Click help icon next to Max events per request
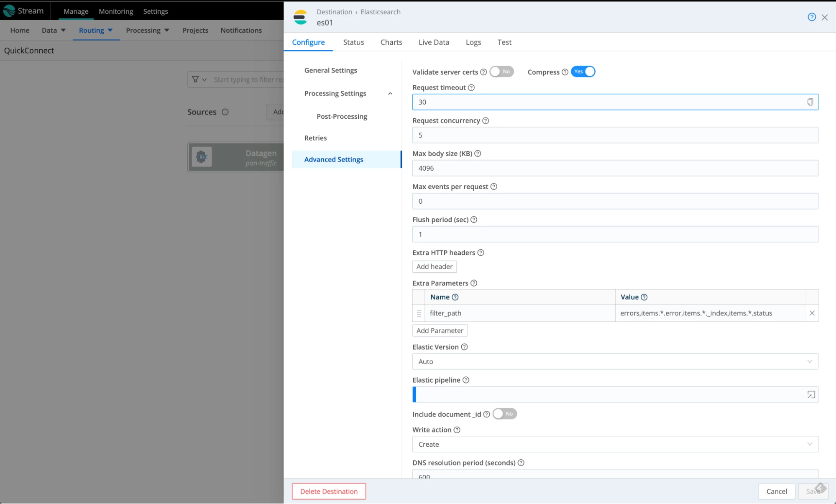 [x=494, y=187]
